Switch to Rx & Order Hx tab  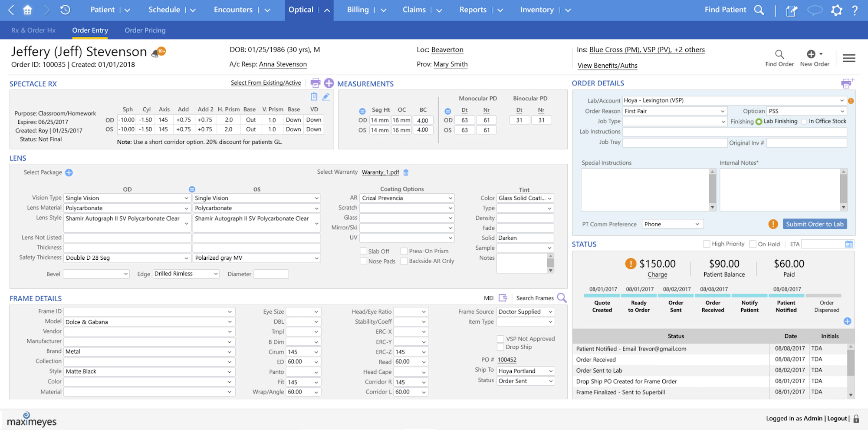click(33, 30)
